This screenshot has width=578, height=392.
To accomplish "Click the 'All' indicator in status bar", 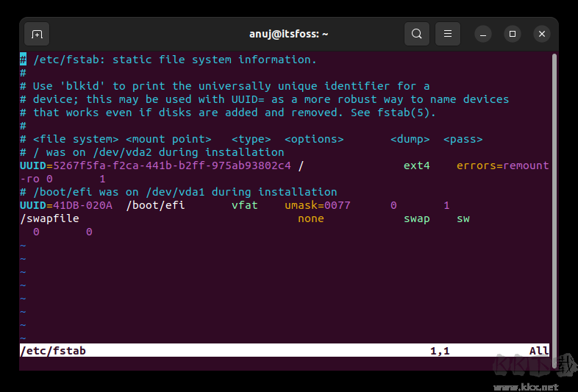I will tap(539, 351).
